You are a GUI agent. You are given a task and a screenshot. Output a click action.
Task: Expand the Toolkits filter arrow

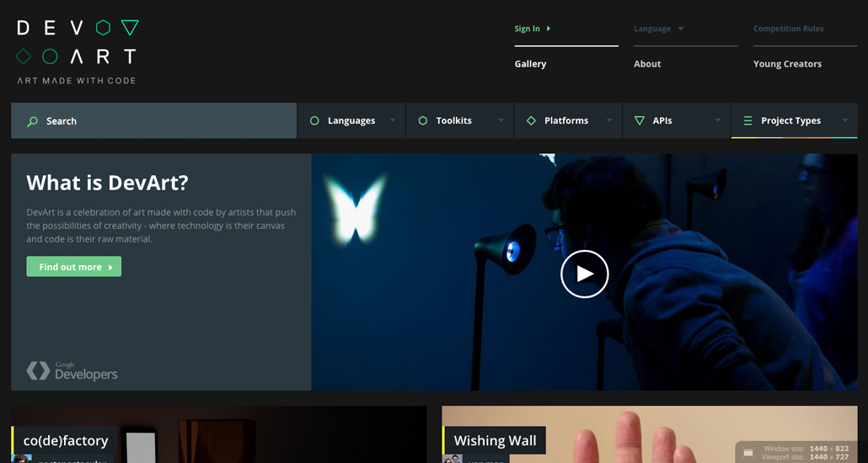pyautogui.click(x=501, y=120)
